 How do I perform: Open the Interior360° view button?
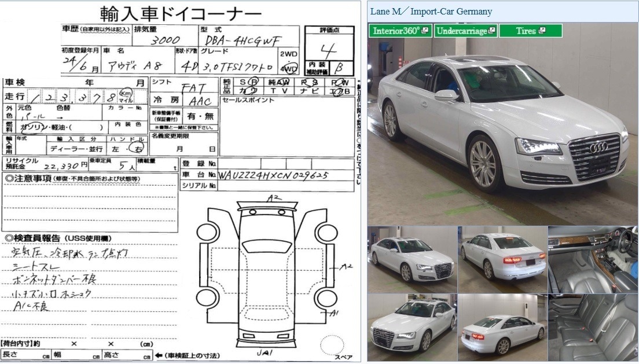[396, 31]
